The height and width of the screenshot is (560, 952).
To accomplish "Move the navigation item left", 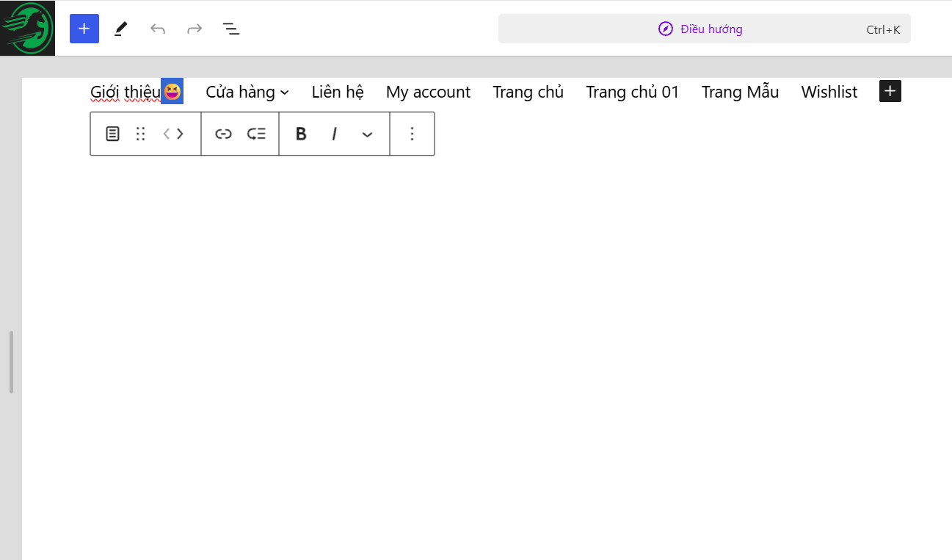I will tap(167, 134).
